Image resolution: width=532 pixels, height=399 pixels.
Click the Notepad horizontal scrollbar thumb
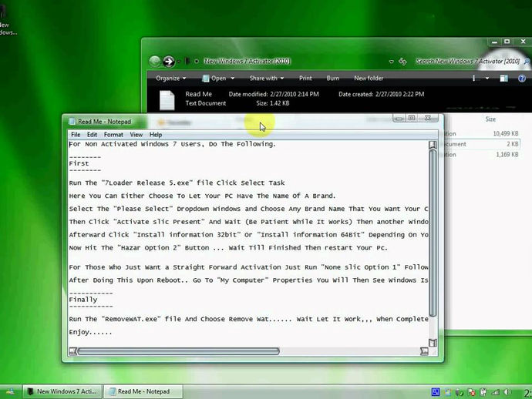click(x=178, y=351)
